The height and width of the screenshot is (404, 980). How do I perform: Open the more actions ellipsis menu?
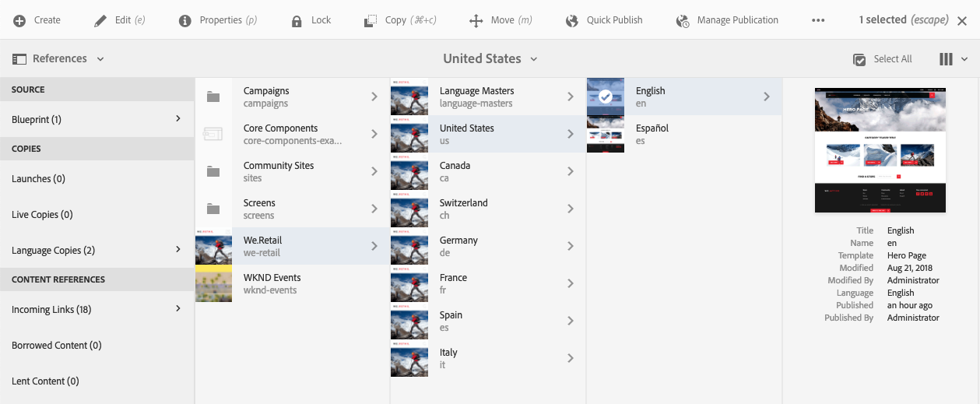(818, 20)
